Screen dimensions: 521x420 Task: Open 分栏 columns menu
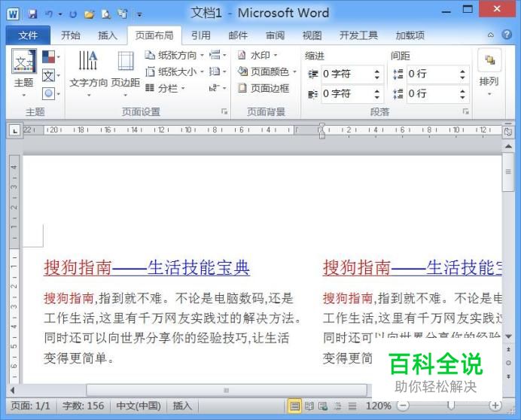coord(165,88)
